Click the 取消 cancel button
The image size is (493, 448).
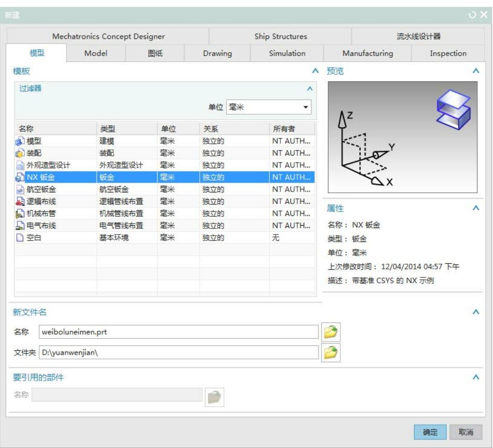click(466, 432)
